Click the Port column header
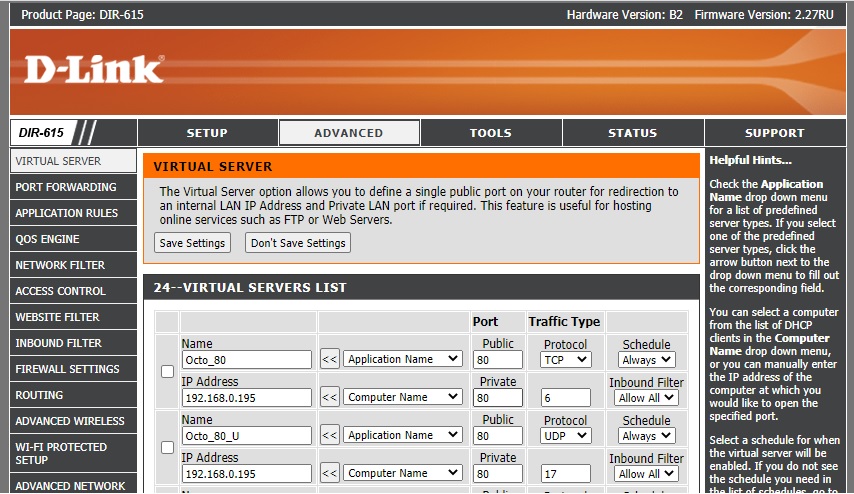 (485, 322)
